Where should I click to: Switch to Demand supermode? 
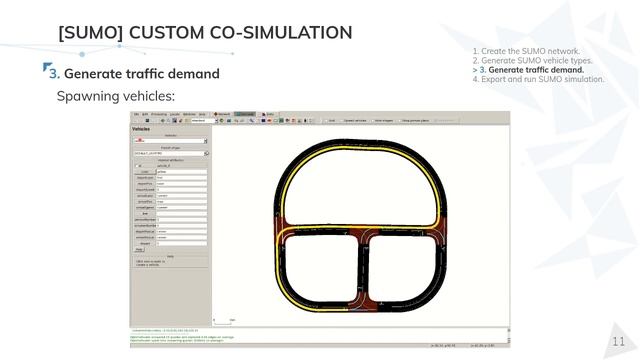pos(244,114)
